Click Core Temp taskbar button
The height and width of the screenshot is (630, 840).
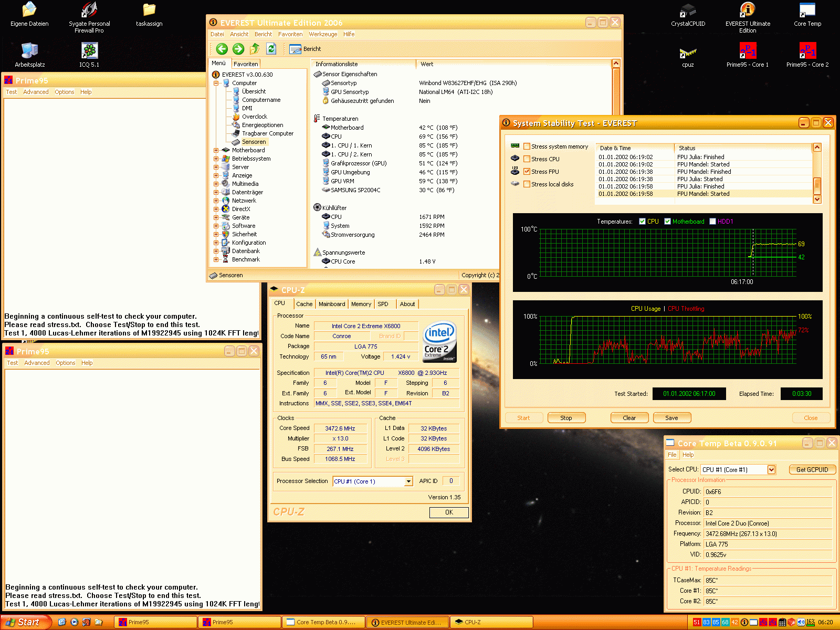tap(323, 622)
